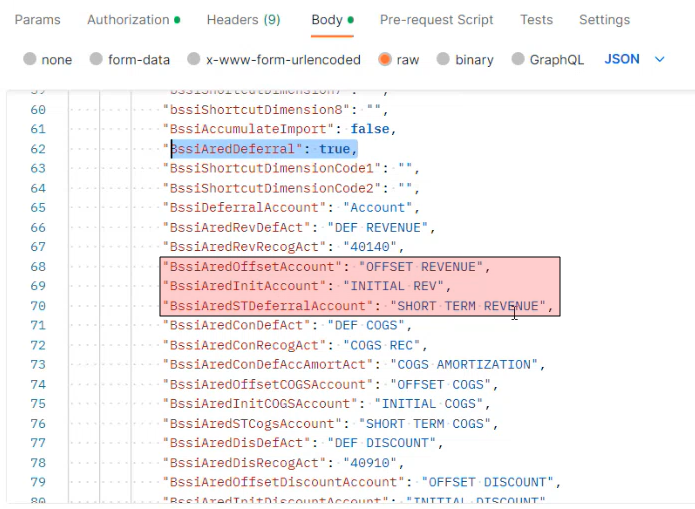Click the "BssiShortcutDimensionCode1" key
The width and height of the screenshot is (695, 509).
click(272, 168)
